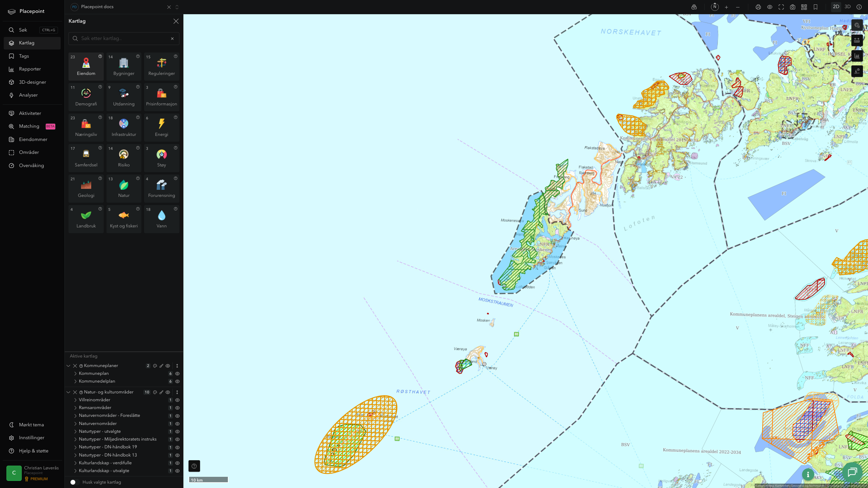Switch on Mørkt tema dark theme
868x488 pixels.
(x=31, y=425)
